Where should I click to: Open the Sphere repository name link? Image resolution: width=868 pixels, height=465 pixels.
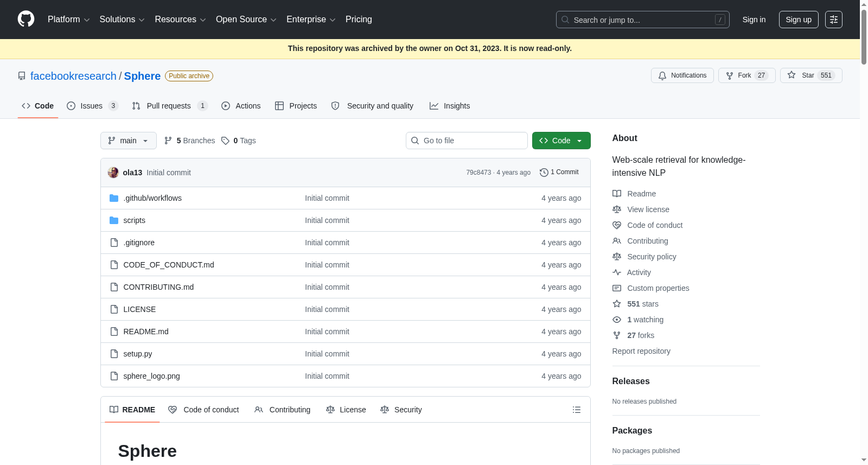pyautogui.click(x=142, y=76)
